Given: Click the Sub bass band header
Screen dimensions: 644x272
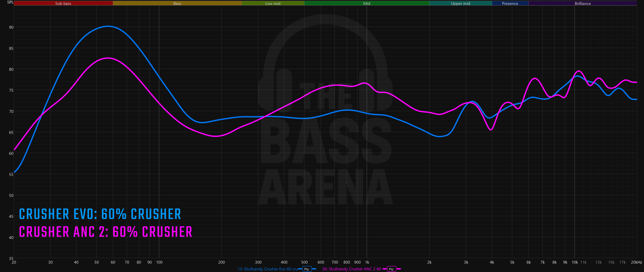Looking at the screenshot, I should tap(63, 3).
